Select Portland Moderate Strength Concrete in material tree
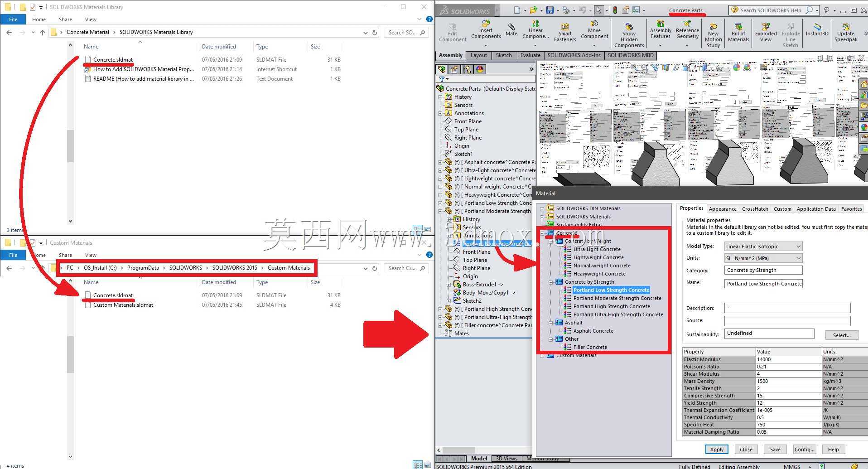 pos(617,299)
